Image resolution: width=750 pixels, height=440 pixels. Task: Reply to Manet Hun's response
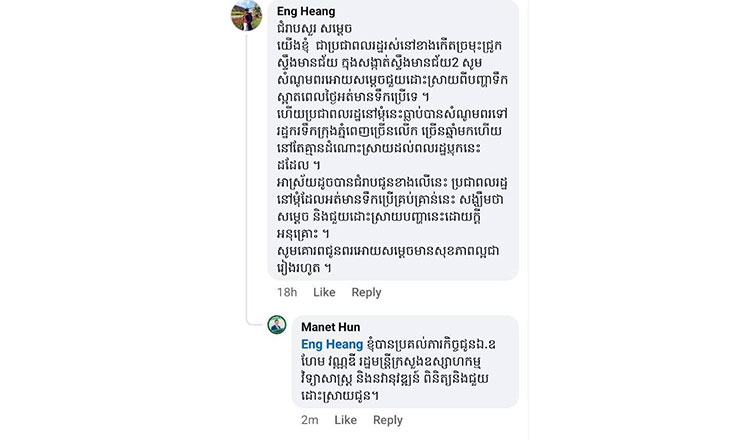388,420
